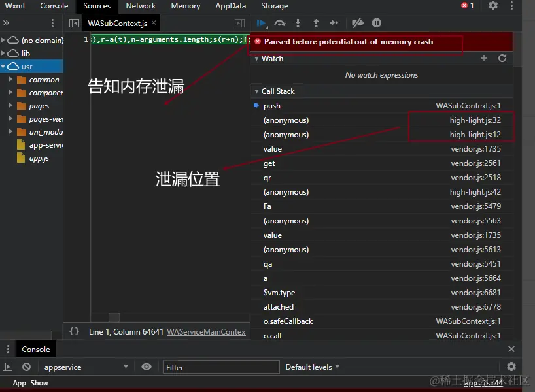This screenshot has height=392, width=535.
Task: Select $vm.type frame at vendor.js:6681
Action: 381,293
